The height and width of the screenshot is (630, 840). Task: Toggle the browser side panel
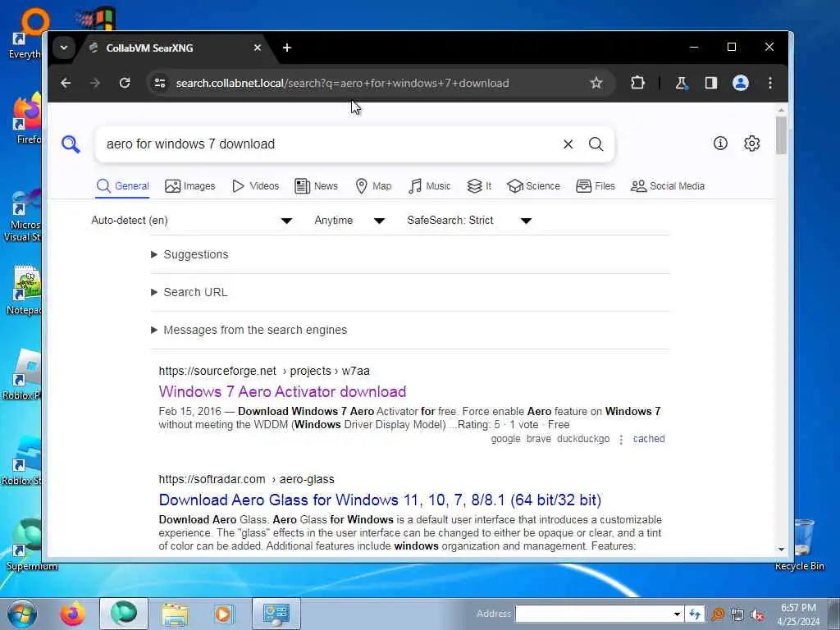coord(711,83)
